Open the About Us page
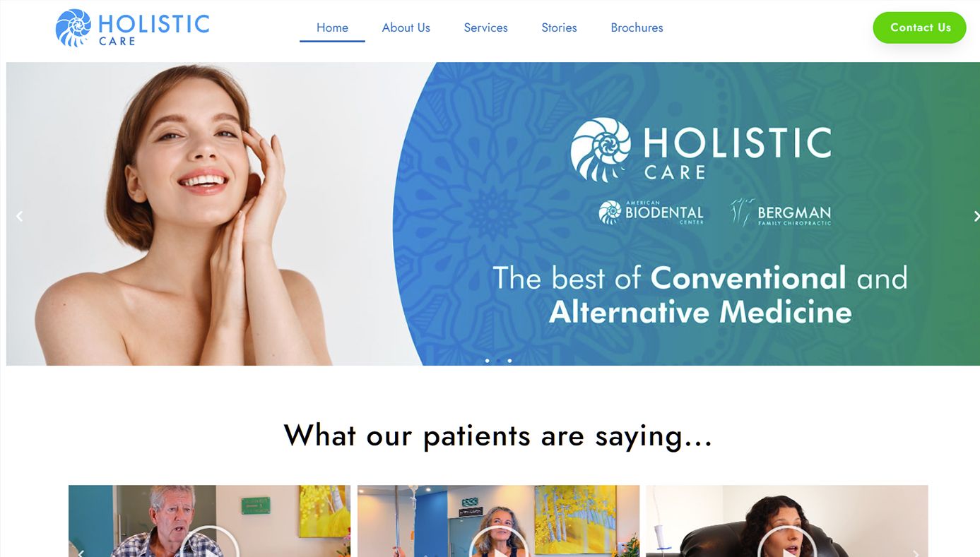The height and width of the screenshot is (557, 980). click(x=406, y=28)
